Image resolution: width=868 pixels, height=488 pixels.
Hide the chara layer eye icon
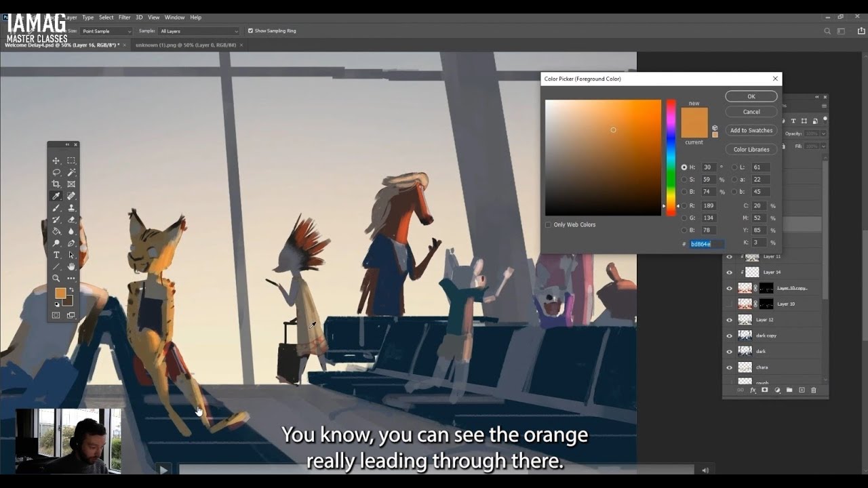pyautogui.click(x=730, y=367)
